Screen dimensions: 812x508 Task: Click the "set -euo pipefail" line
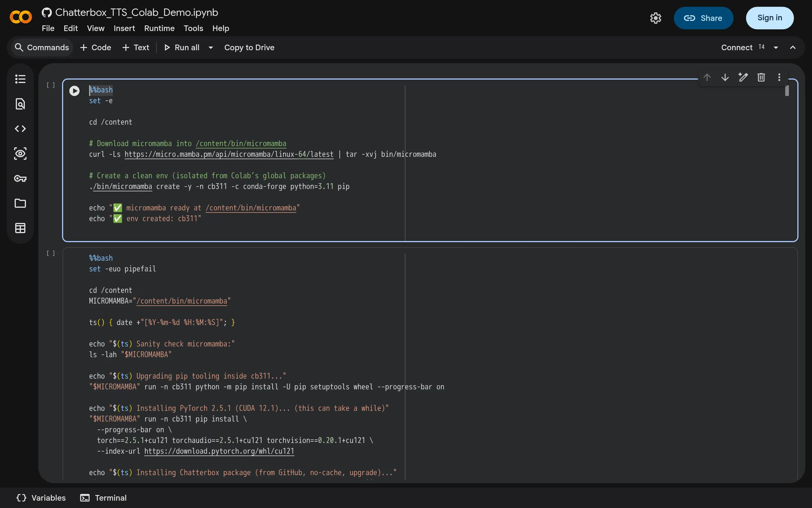coord(122,269)
